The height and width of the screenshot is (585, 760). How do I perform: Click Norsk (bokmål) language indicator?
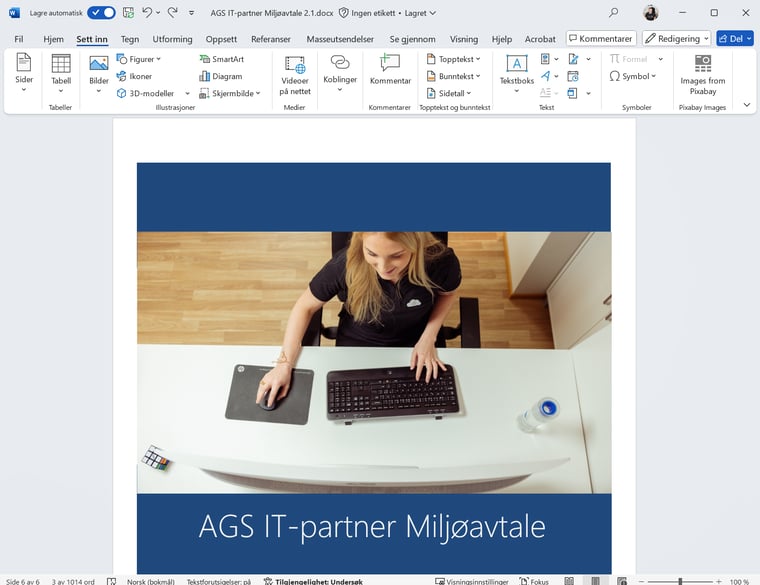151,581
